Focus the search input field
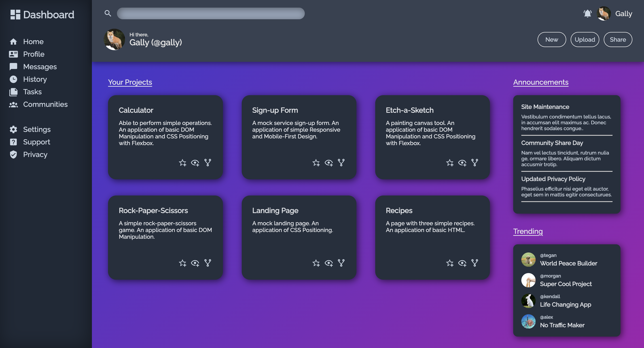The height and width of the screenshot is (348, 644). click(210, 13)
